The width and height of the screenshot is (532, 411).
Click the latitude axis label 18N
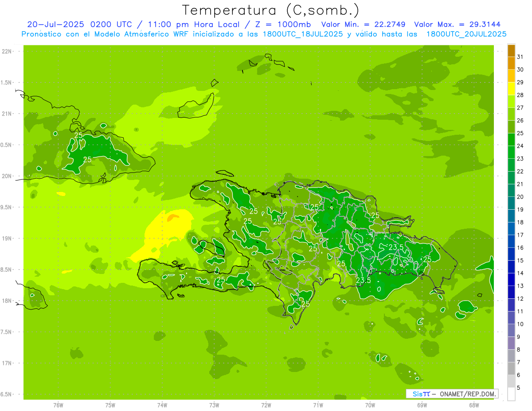7,301
